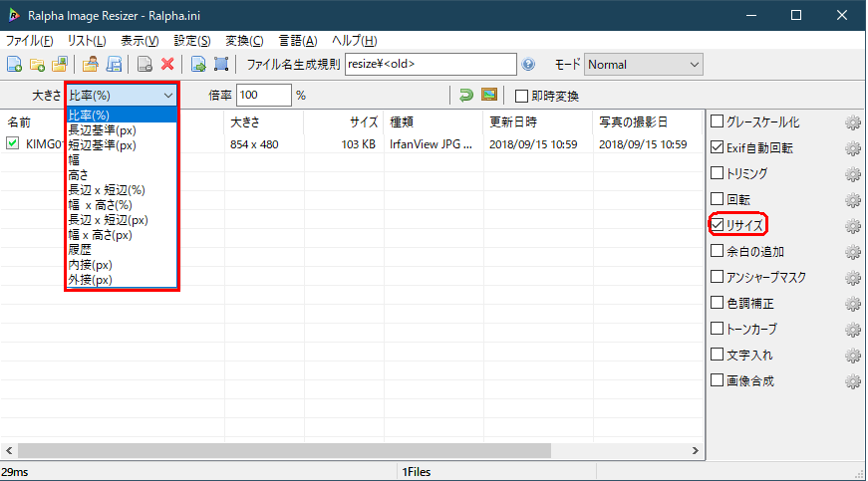Uncheck the KIMG file row checkbox

point(12,143)
